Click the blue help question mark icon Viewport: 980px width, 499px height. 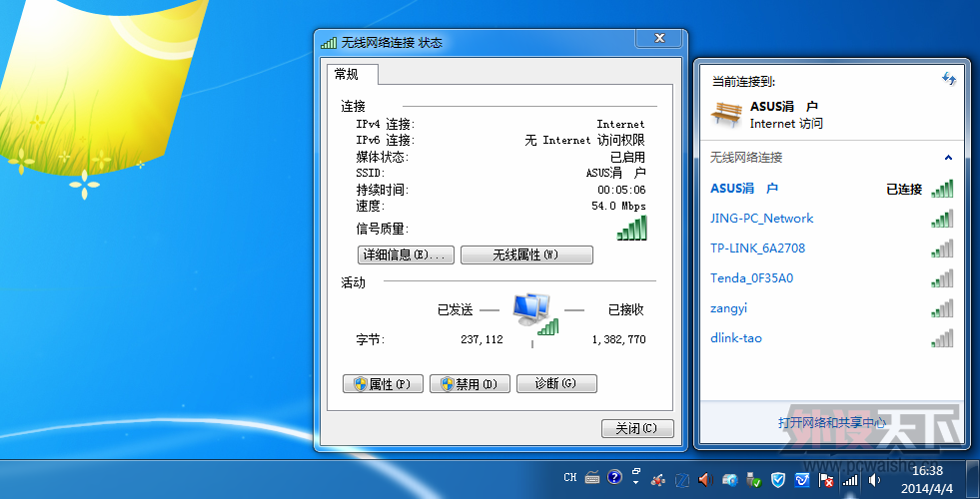(615, 477)
